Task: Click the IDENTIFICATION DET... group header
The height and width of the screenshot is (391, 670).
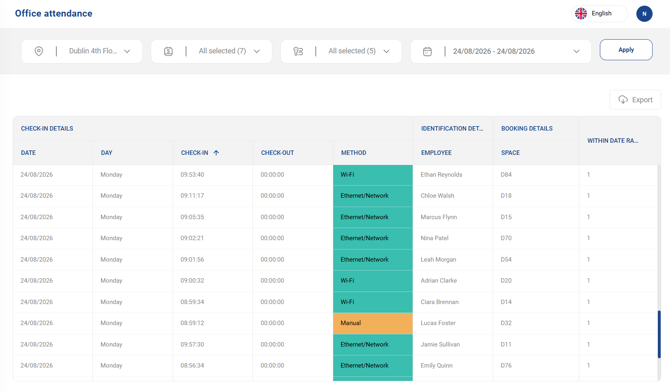Action: click(x=452, y=128)
